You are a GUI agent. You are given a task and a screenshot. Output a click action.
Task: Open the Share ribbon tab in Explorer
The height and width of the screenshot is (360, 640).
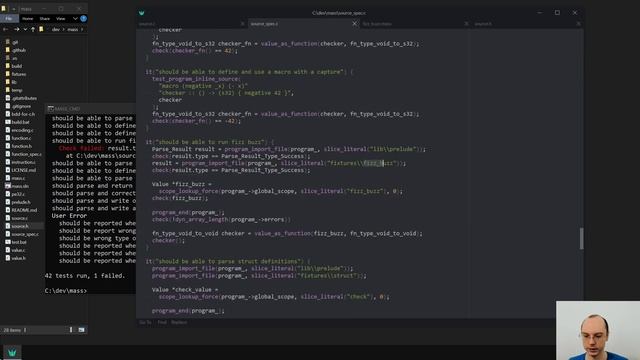[44, 19]
